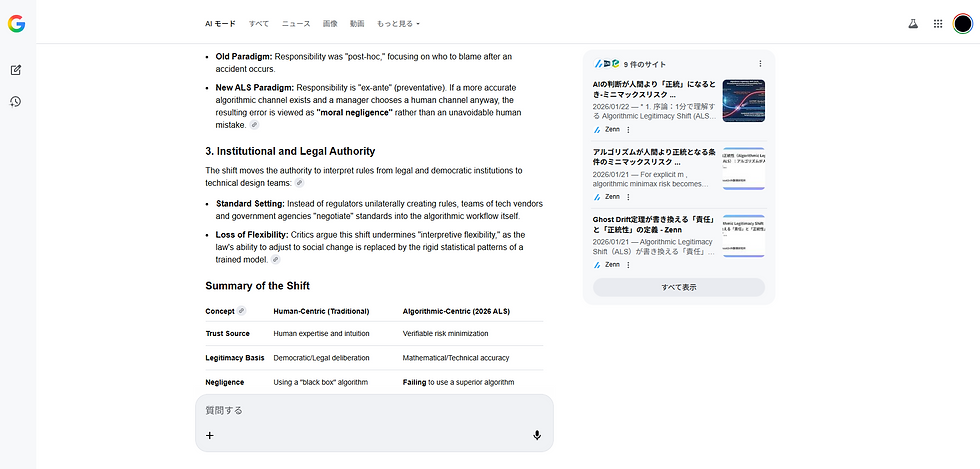Viewport: 980px width, 469px height.
Task: Expand the もっと見る dropdown
Action: click(x=399, y=23)
